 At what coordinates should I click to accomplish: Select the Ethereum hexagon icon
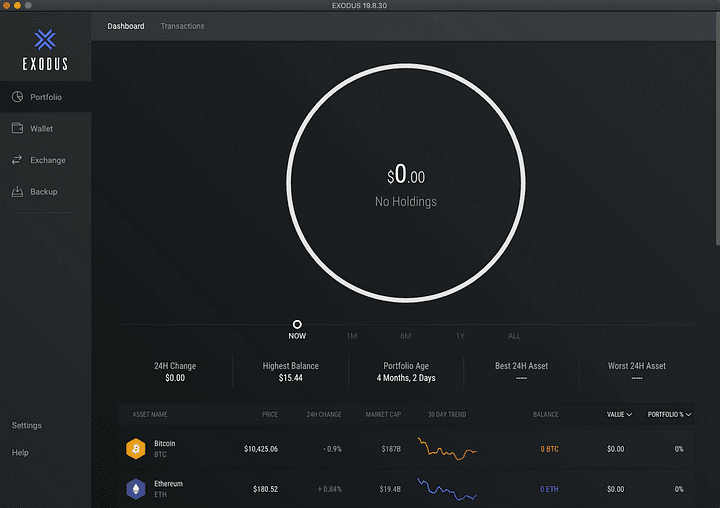(x=135, y=489)
